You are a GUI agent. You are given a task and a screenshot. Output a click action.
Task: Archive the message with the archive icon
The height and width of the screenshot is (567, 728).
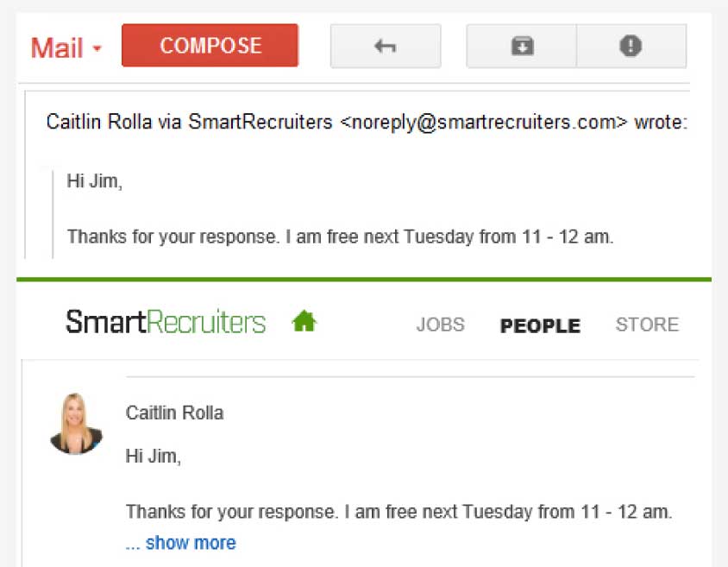tap(522, 46)
